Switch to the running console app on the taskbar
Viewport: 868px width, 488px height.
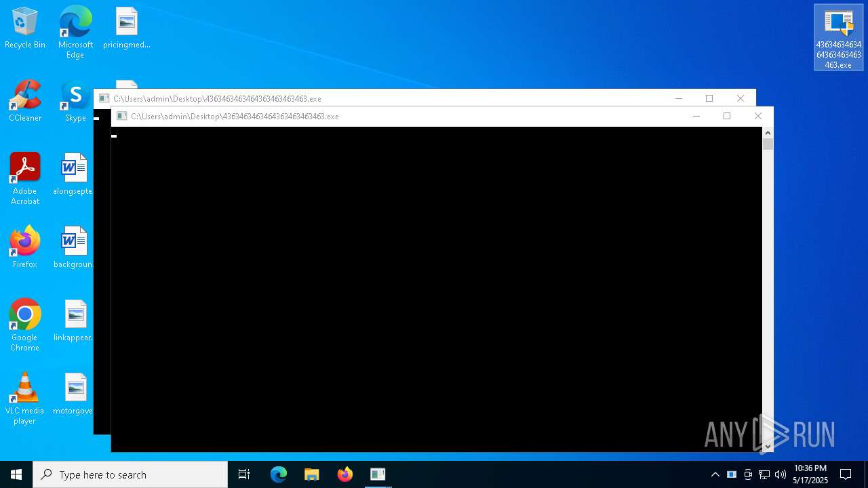[378, 474]
